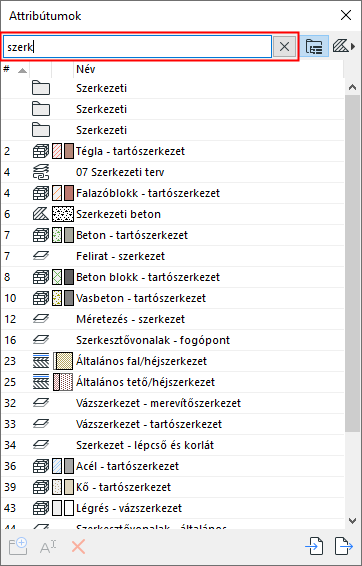The height and width of the screenshot is (566, 362).
Task: Click the layer icon of Felirat - szerkezet
Action: tap(40, 256)
